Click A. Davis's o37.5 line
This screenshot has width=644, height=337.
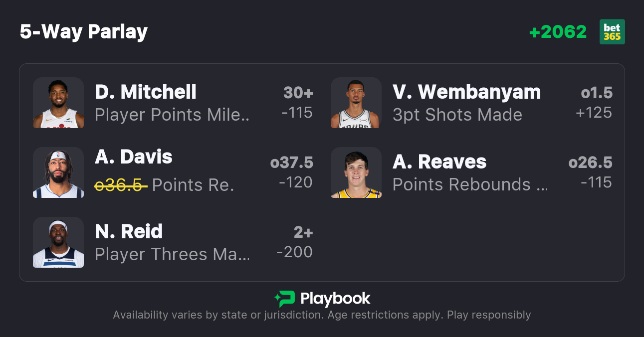pos(292,163)
